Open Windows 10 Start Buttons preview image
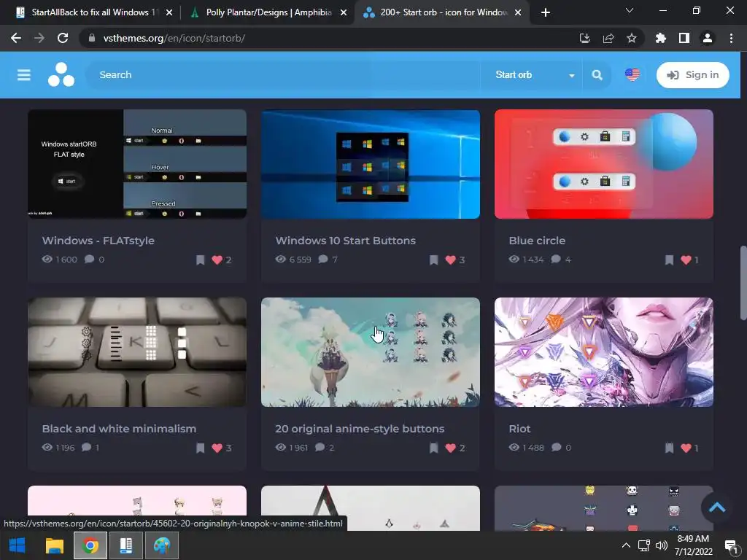 [x=371, y=164]
